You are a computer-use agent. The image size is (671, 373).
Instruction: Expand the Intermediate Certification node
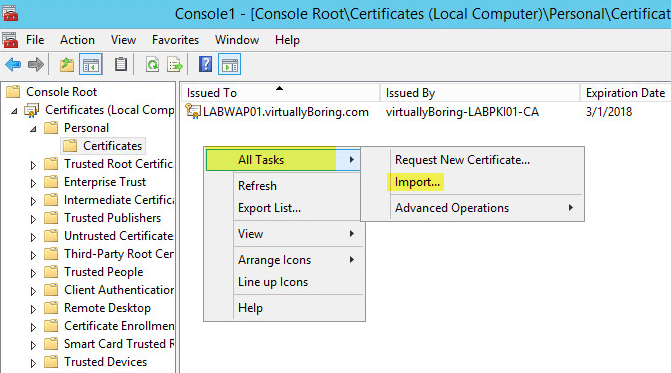coord(33,201)
